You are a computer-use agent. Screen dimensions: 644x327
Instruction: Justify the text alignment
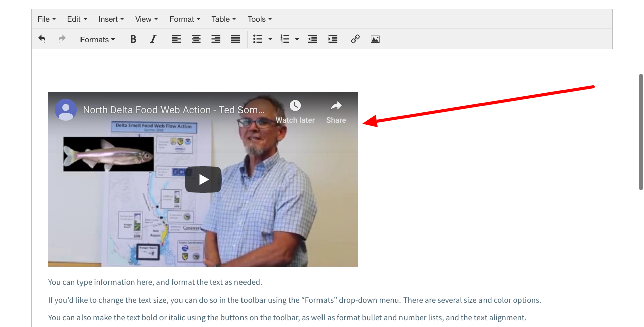pos(236,39)
